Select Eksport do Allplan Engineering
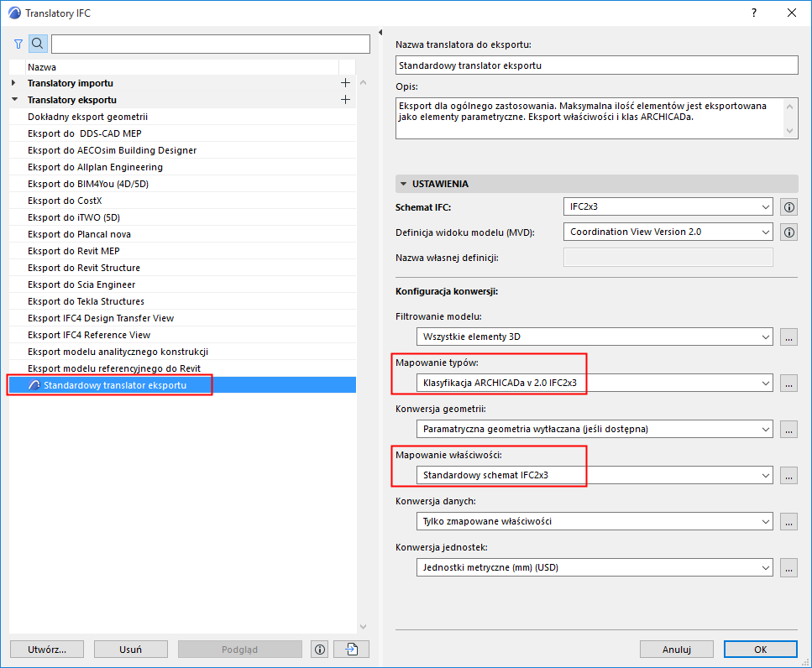 coord(182,167)
